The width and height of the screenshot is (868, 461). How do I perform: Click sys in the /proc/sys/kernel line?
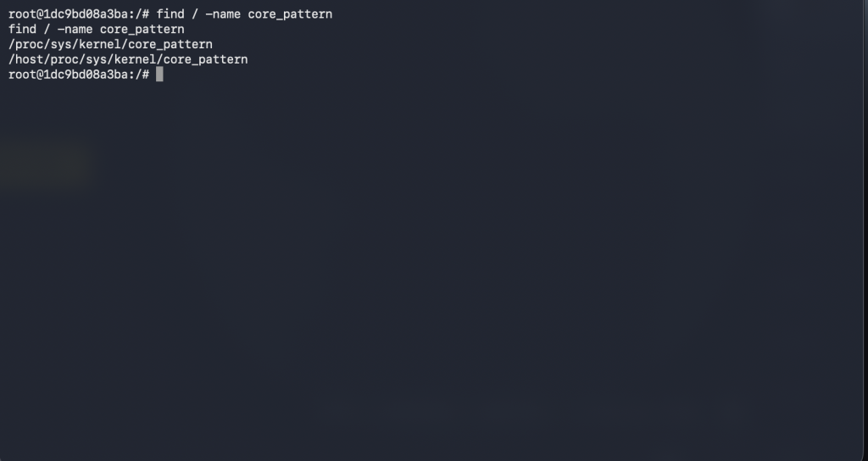[x=61, y=44]
